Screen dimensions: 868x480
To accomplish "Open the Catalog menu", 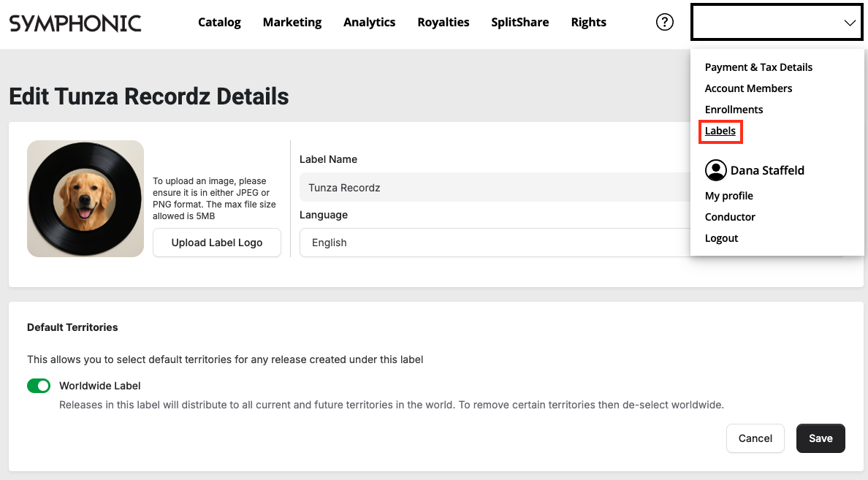I will pyautogui.click(x=219, y=22).
